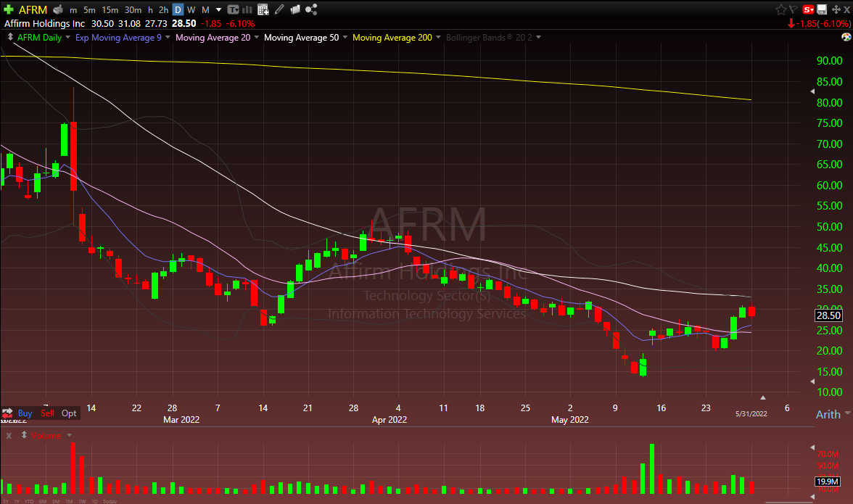853x504 pixels.
Task: Click the move window cross-arrows icon
Action: 836,9
